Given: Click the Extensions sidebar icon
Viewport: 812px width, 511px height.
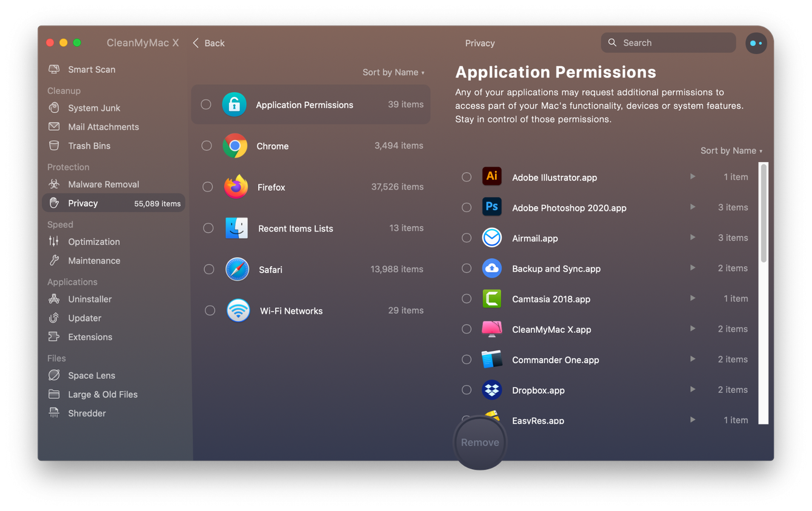Looking at the screenshot, I should point(54,337).
